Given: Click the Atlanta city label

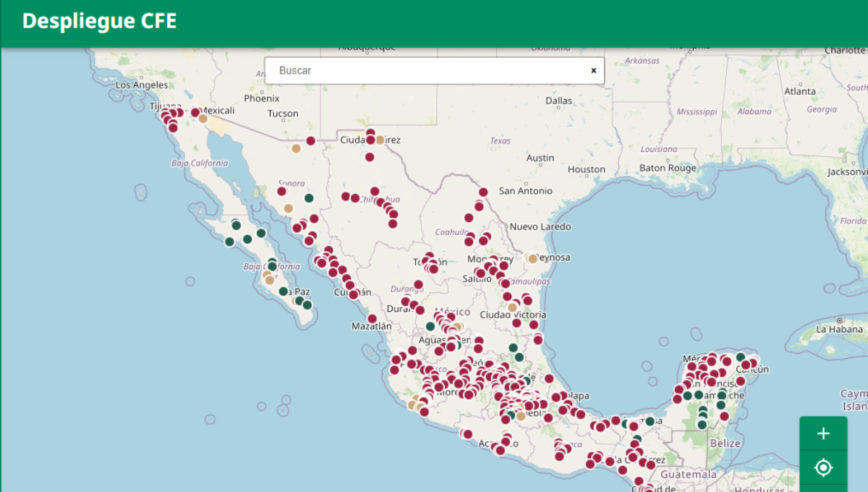Looking at the screenshot, I should (x=800, y=91).
